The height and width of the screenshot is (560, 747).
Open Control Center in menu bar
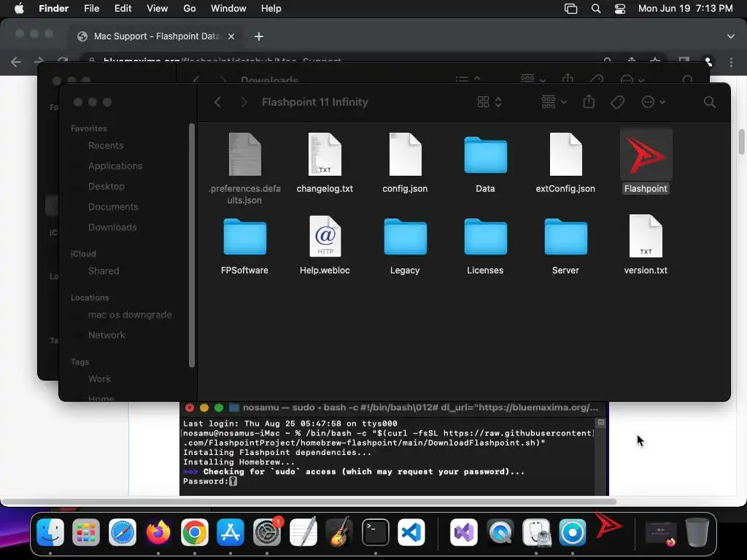620,9
